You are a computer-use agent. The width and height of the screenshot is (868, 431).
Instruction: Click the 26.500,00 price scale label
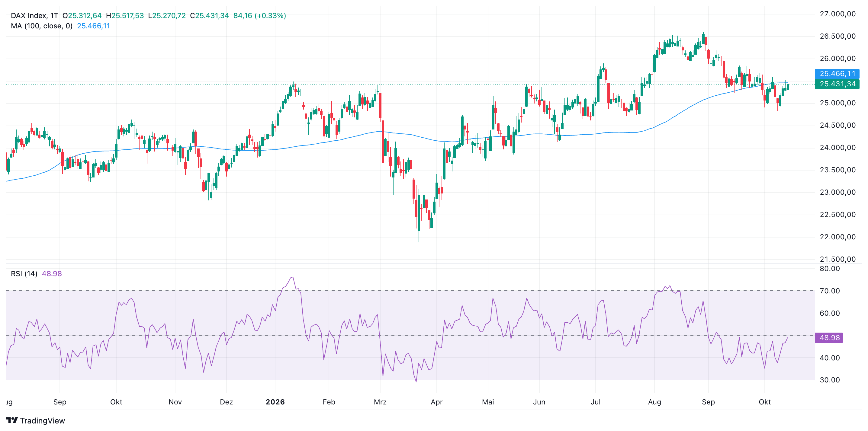click(837, 36)
